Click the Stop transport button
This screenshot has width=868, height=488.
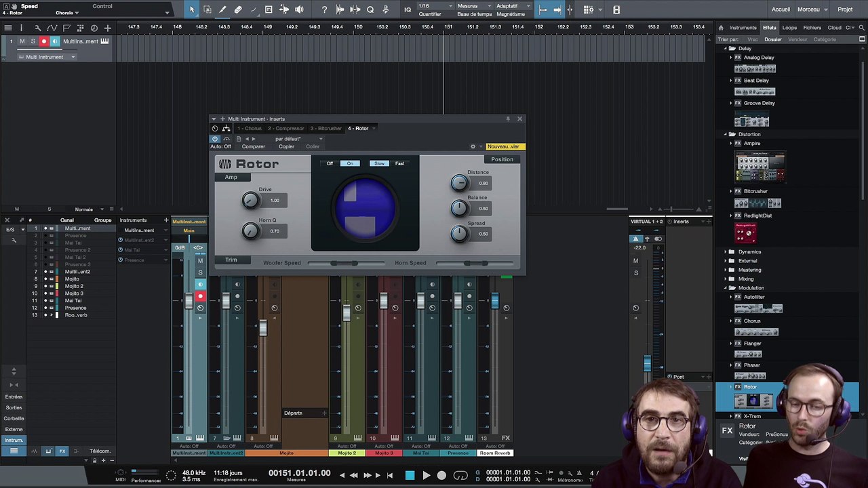410,476
